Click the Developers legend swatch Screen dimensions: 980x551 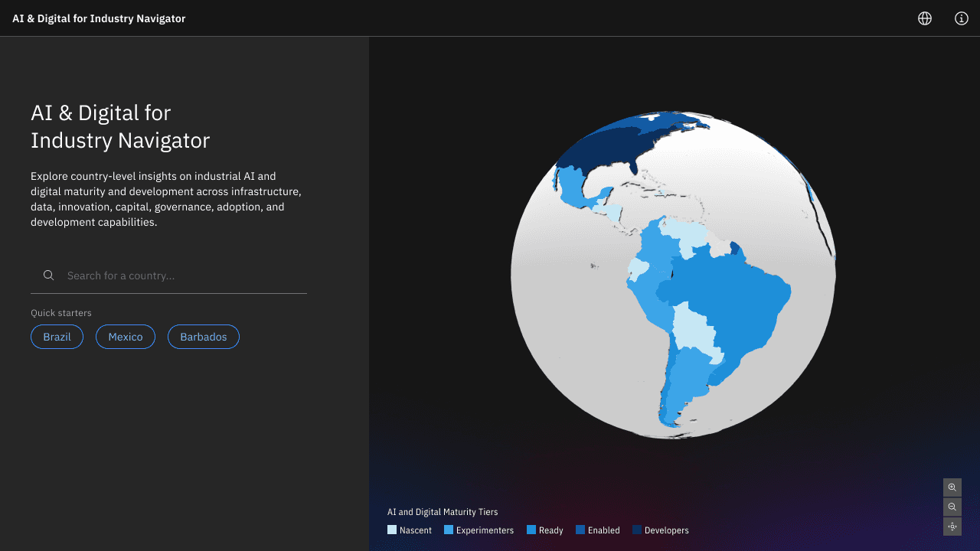(637, 530)
